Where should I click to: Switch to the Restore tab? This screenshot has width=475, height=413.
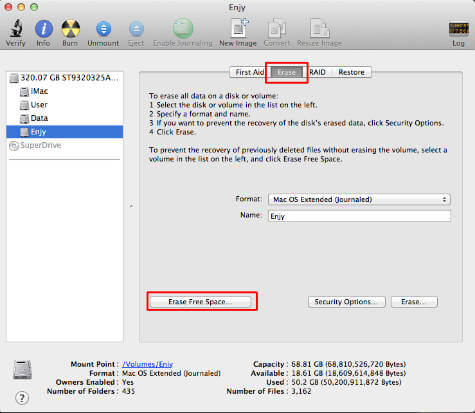click(x=351, y=72)
